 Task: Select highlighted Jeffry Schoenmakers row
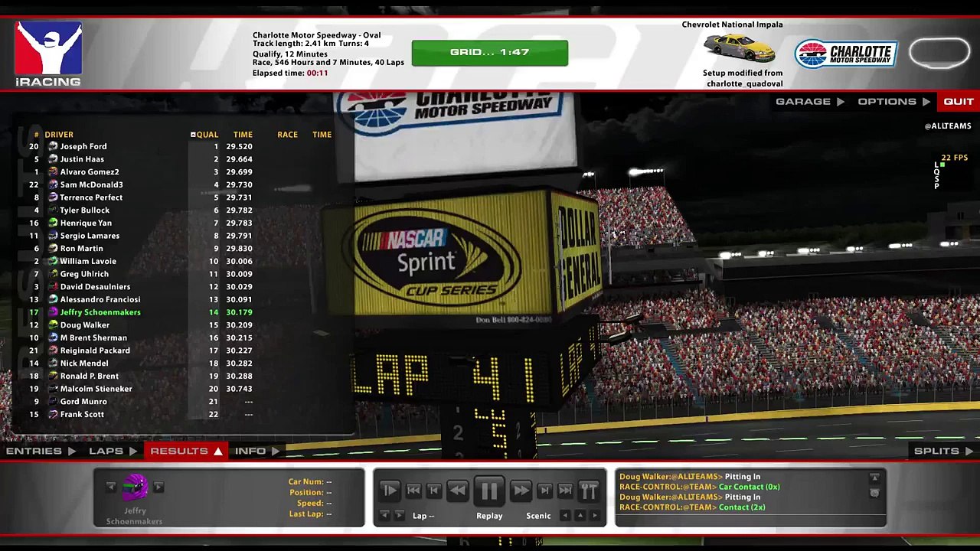(x=142, y=312)
